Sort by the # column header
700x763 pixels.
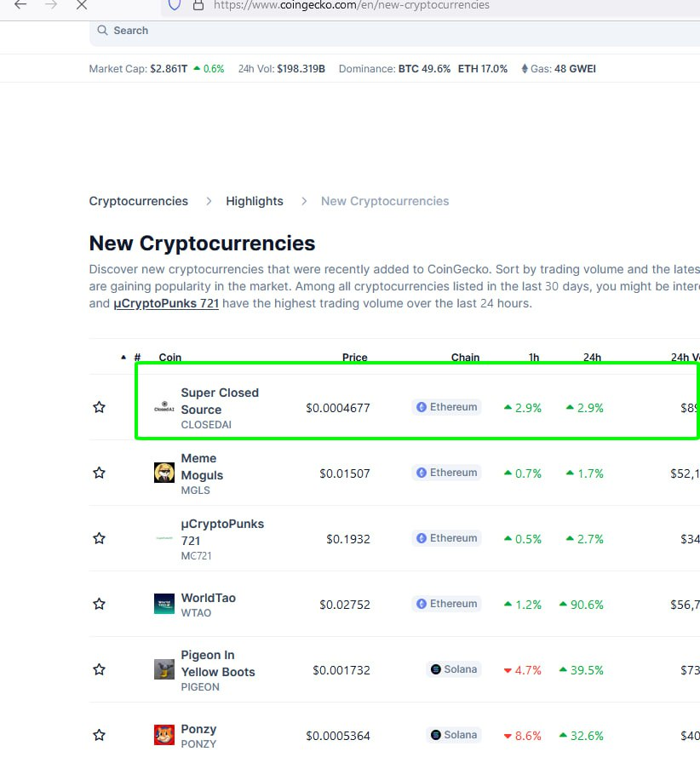137,357
